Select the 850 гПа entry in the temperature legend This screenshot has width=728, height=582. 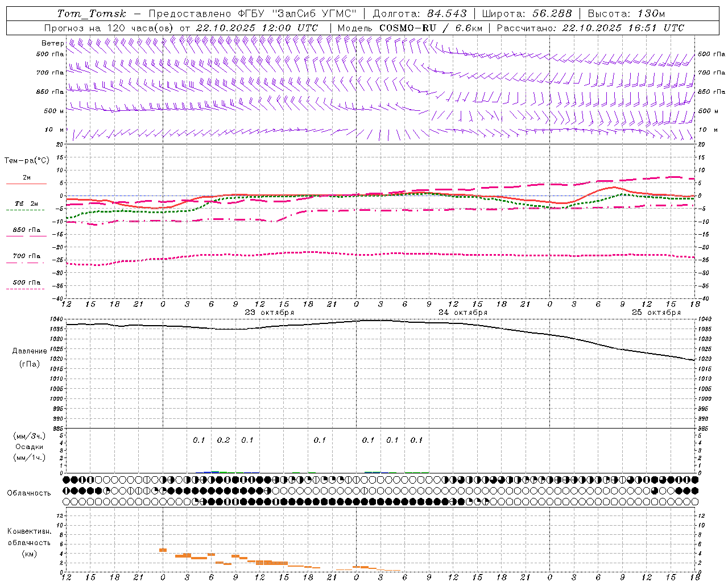[x=27, y=230]
